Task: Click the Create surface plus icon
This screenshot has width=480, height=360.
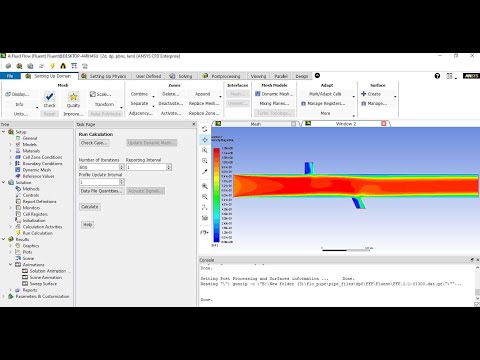Action: pos(364,94)
